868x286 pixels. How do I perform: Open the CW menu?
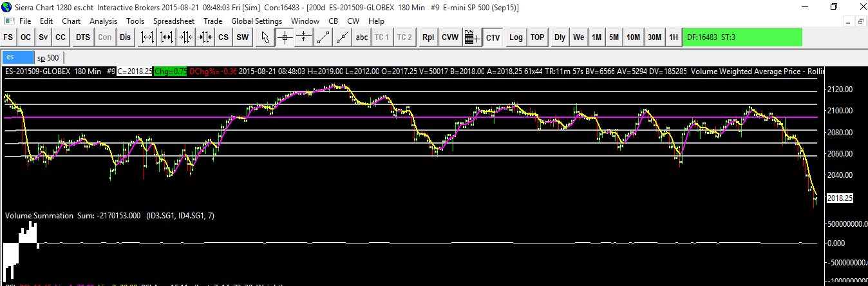pos(353,21)
